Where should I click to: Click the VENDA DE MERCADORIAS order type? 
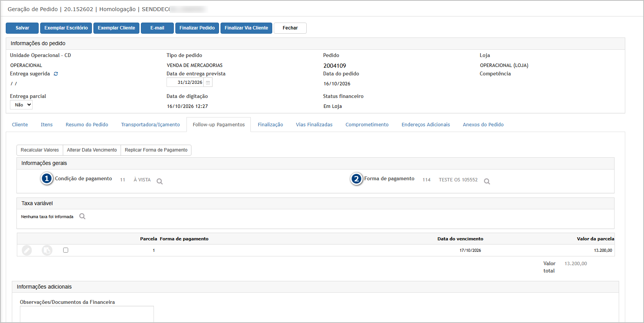pyautogui.click(x=195, y=65)
